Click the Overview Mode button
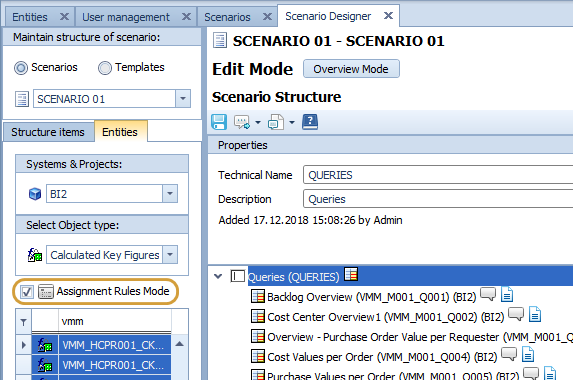This screenshot has height=380, width=573. click(351, 69)
